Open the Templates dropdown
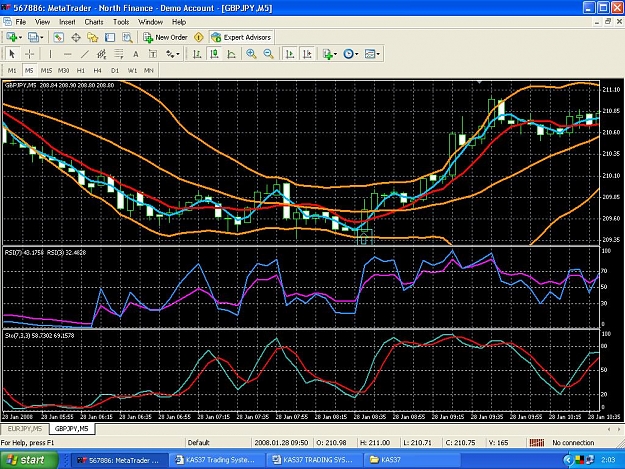 click(x=372, y=54)
